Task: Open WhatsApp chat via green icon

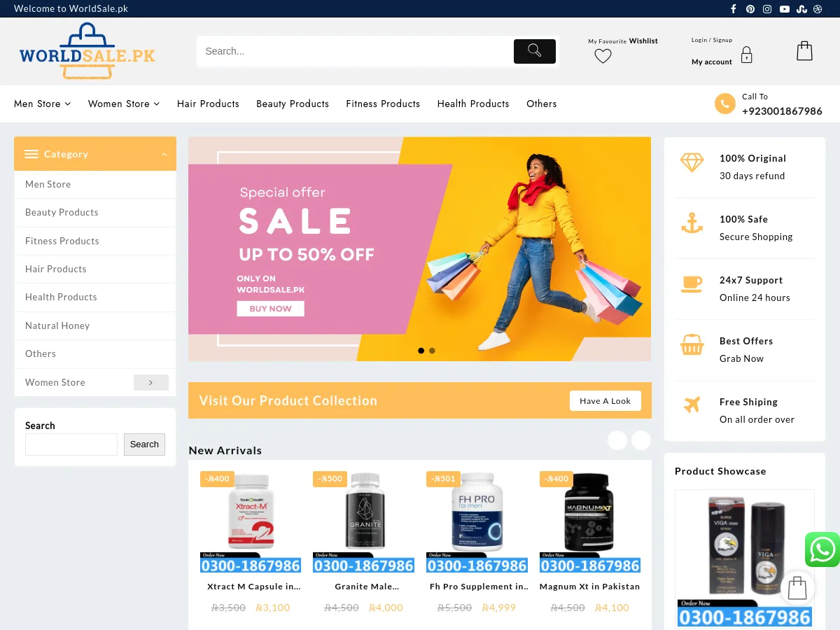Action: 822,550
